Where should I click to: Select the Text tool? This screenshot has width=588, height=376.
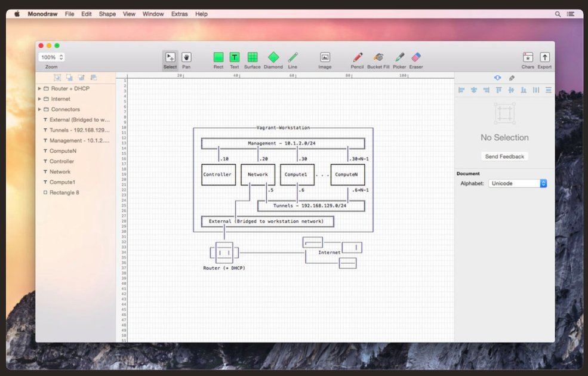[x=233, y=58]
